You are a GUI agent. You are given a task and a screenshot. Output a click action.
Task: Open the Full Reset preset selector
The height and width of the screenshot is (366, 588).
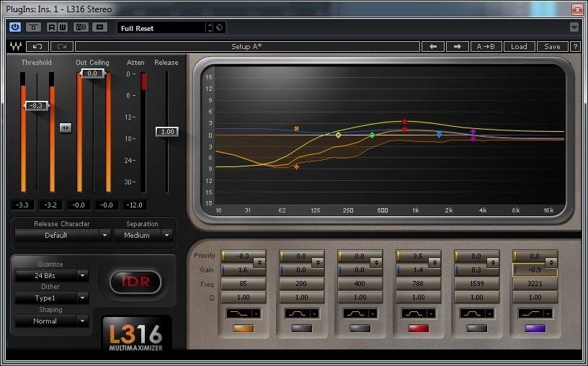pos(161,28)
